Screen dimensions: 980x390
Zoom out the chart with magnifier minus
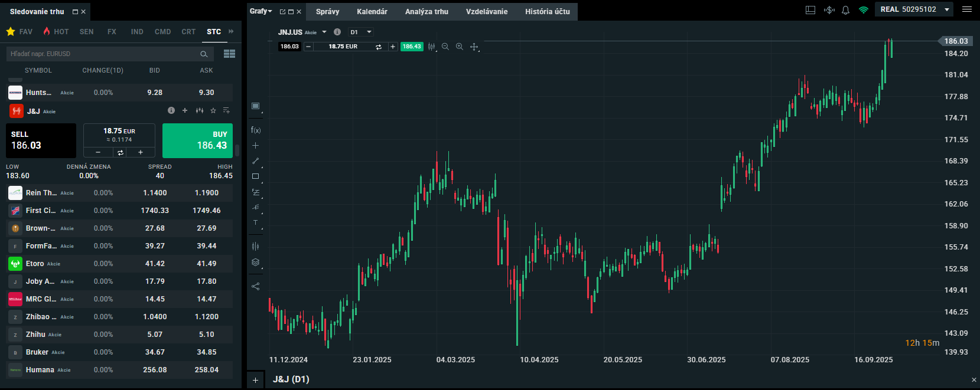click(x=445, y=47)
